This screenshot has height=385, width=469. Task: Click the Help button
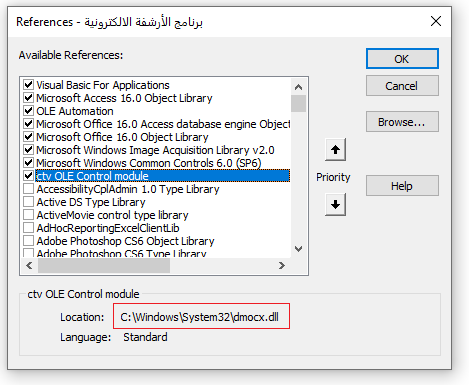coord(402,186)
